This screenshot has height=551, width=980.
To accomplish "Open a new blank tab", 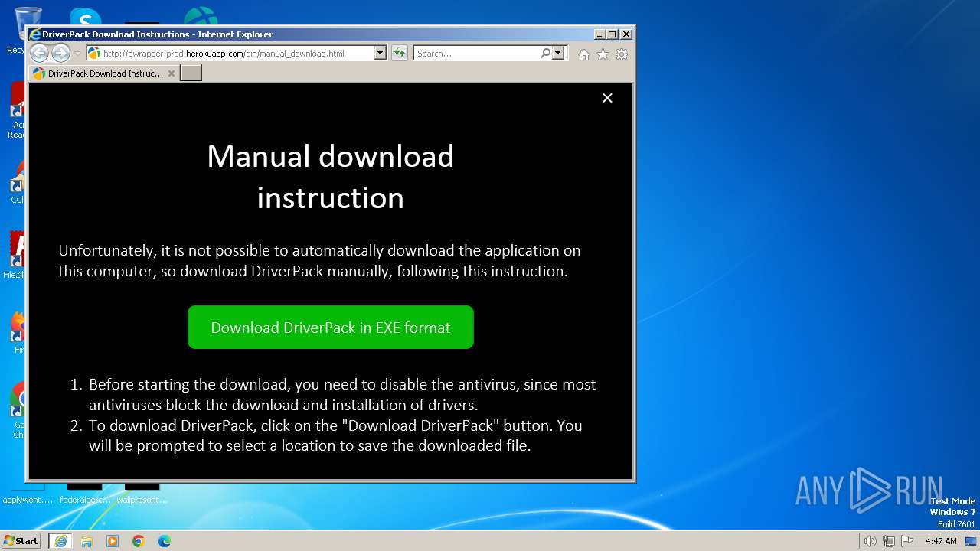I will point(191,73).
